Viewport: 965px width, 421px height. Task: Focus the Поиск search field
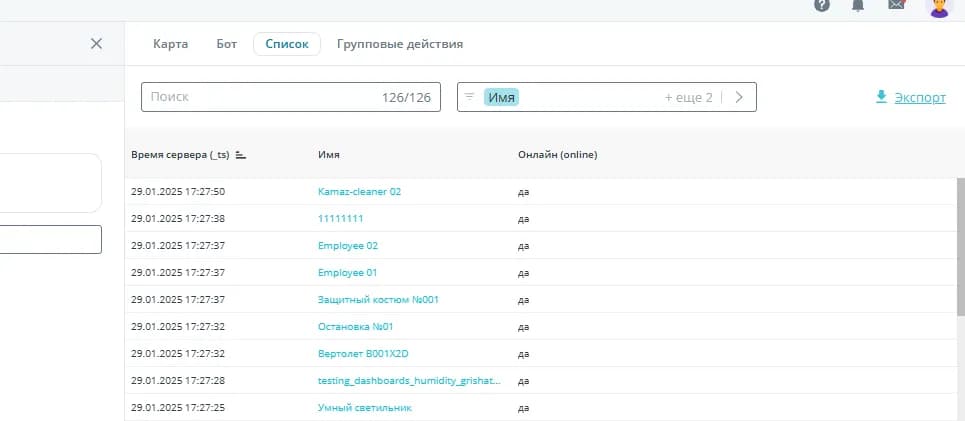point(260,97)
